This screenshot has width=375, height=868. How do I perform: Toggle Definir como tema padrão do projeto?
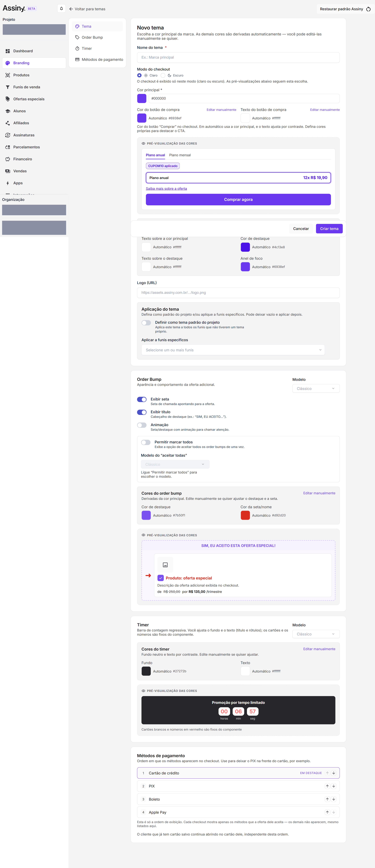[146, 323]
